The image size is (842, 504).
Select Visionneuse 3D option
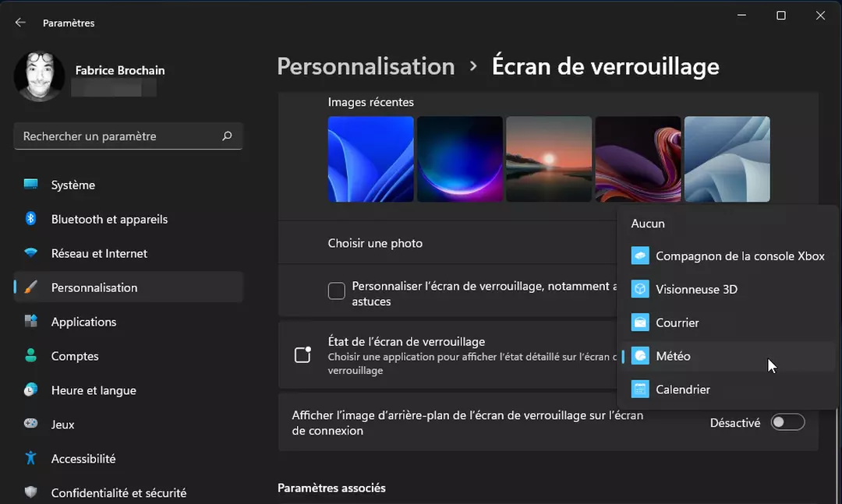tap(696, 289)
